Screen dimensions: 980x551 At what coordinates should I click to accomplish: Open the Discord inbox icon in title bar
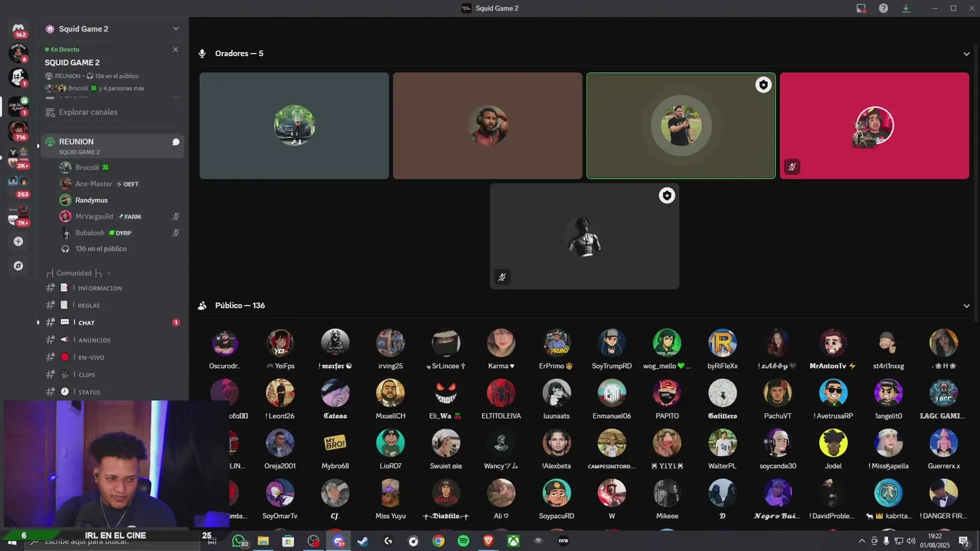[861, 8]
